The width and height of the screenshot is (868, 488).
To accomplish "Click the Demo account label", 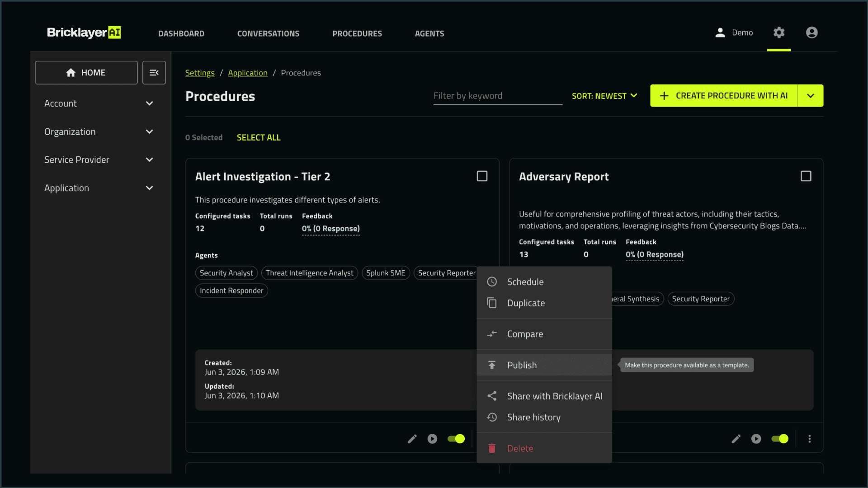I will coord(742,33).
